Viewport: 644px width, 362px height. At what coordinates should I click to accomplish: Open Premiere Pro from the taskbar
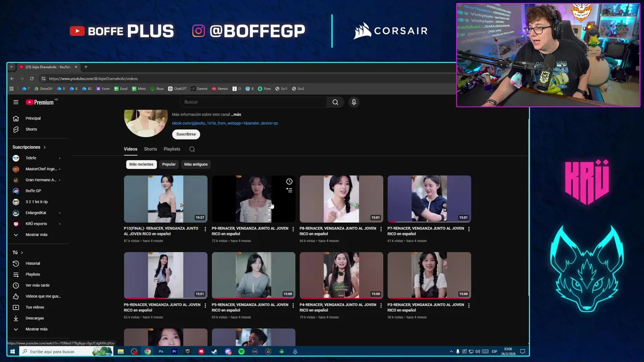(175, 351)
